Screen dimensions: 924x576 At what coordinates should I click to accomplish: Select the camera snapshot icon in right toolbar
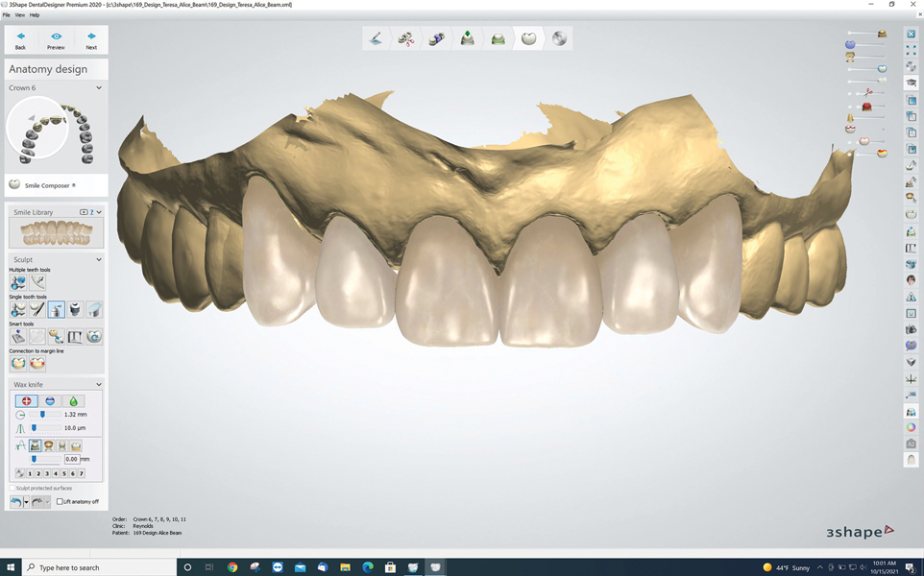pos(911,329)
